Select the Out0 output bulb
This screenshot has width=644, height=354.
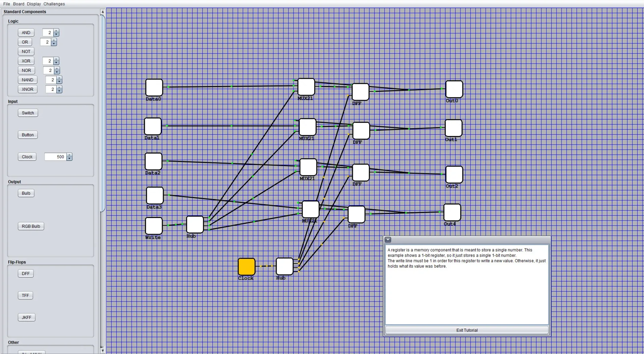tap(454, 89)
